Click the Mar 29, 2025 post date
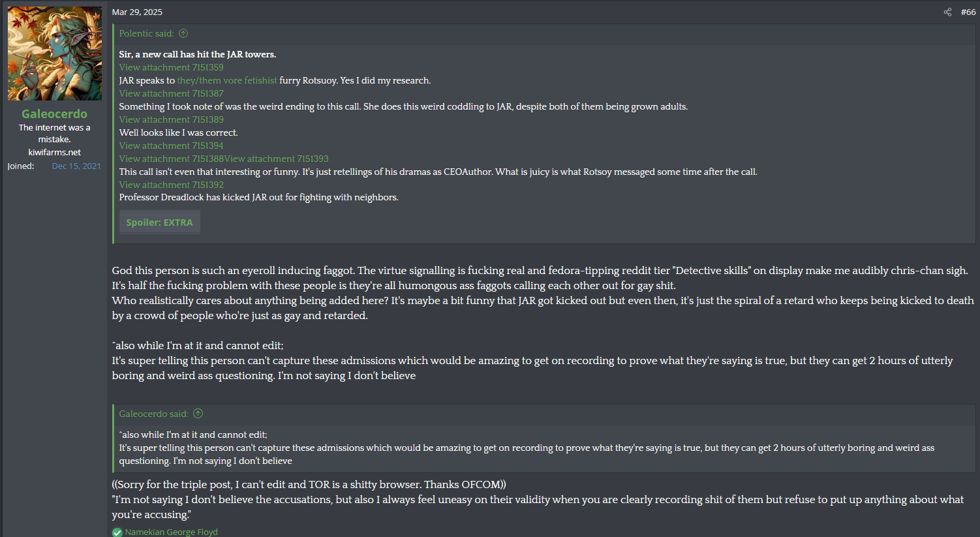Viewport: 980px width, 537px height. click(x=137, y=12)
